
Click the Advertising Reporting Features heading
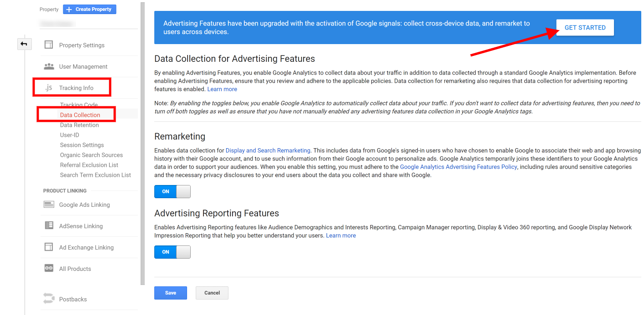tap(217, 213)
